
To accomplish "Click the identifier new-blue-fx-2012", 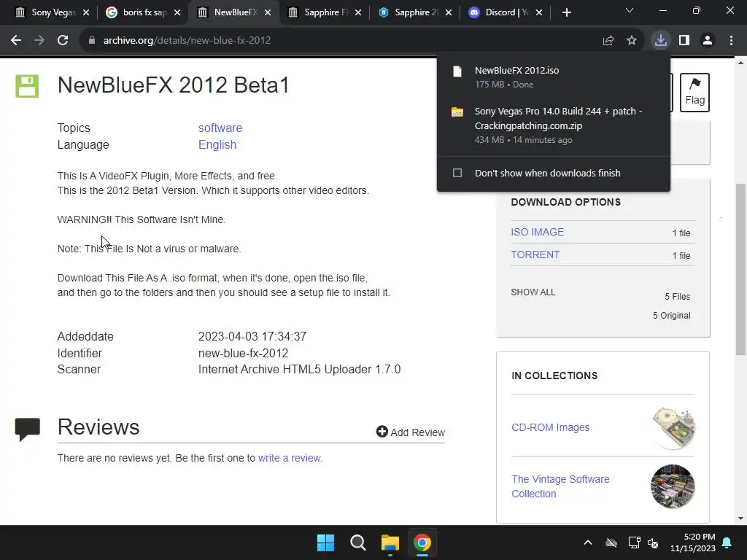I will coord(243,354).
